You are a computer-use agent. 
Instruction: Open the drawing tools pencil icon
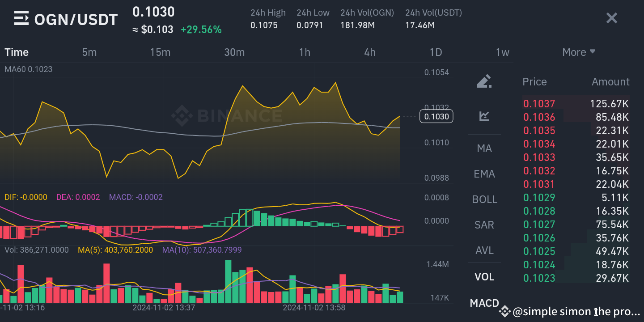[484, 81]
